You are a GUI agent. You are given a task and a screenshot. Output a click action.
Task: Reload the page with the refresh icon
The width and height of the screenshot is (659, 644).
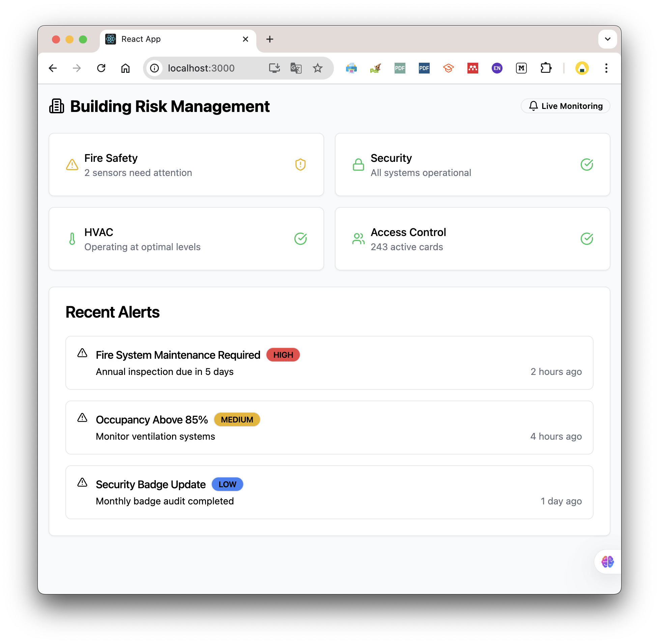[101, 68]
